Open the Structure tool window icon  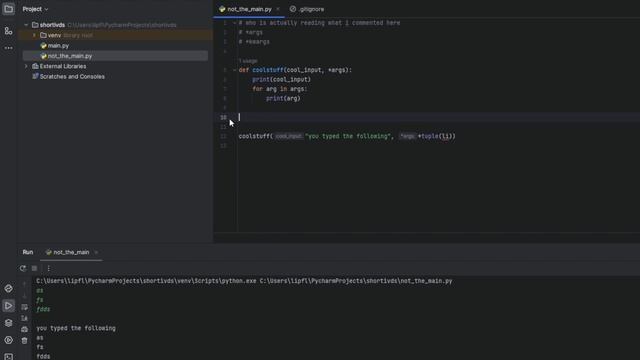click(8, 31)
